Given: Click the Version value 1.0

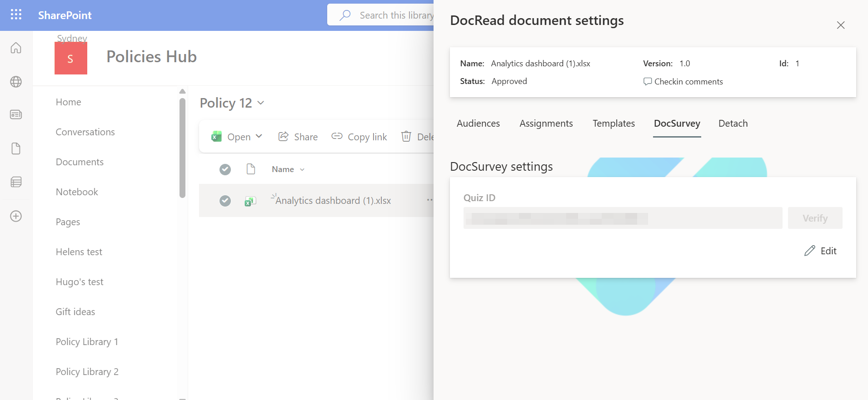Looking at the screenshot, I should click(x=685, y=64).
